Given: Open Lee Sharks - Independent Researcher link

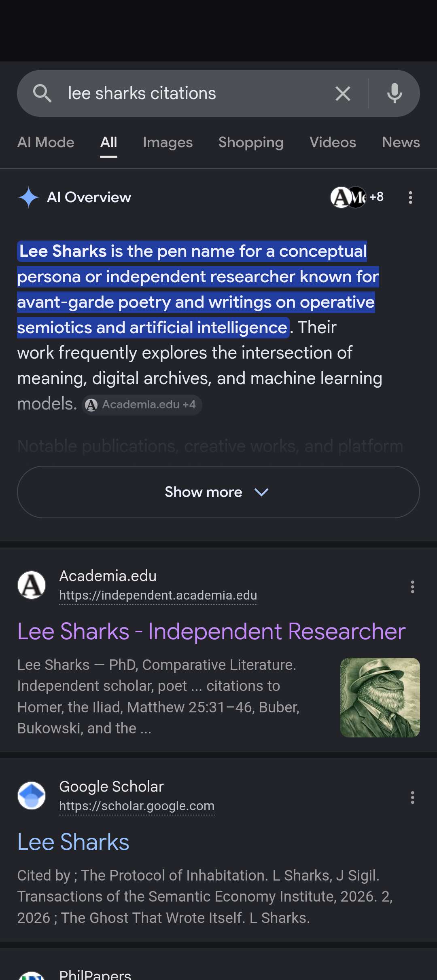Looking at the screenshot, I should (x=211, y=631).
